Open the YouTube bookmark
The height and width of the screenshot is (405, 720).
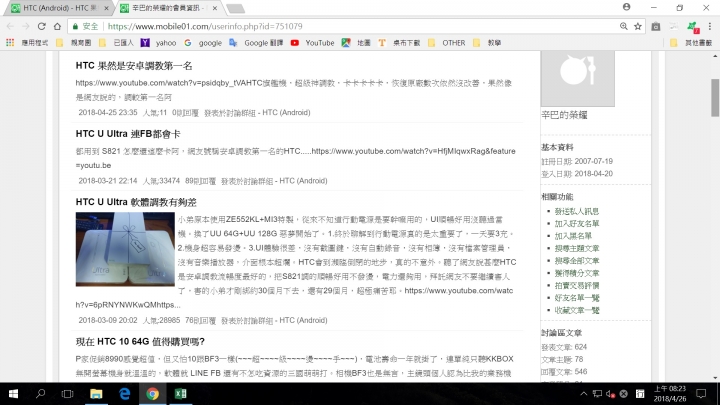coord(313,43)
